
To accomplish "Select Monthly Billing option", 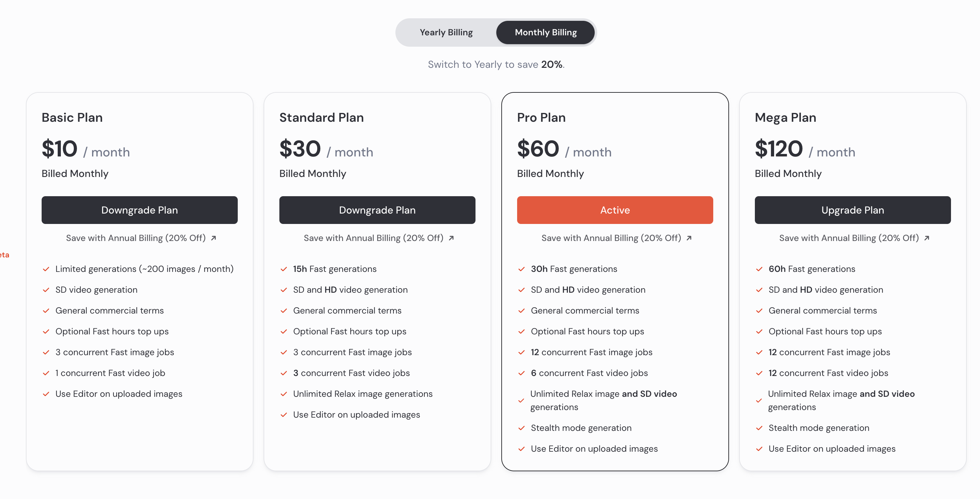I will click(545, 32).
